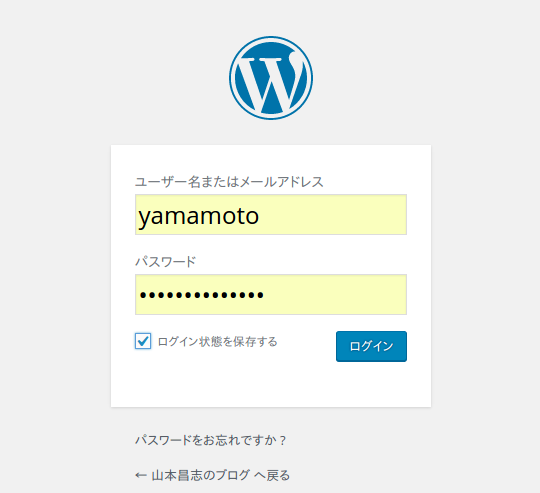Focus the username field containing yamamoto
The width and height of the screenshot is (540, 493).
point(271,214)
